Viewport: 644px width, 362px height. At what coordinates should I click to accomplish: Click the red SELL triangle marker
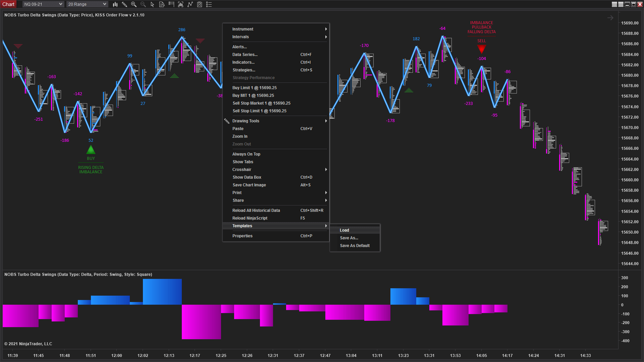482,49
